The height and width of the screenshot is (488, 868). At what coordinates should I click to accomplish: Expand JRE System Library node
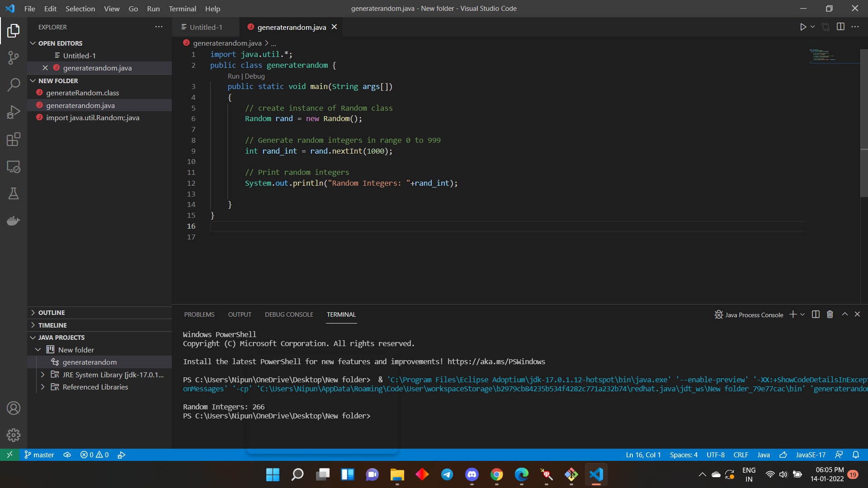(x=42, y=375)
